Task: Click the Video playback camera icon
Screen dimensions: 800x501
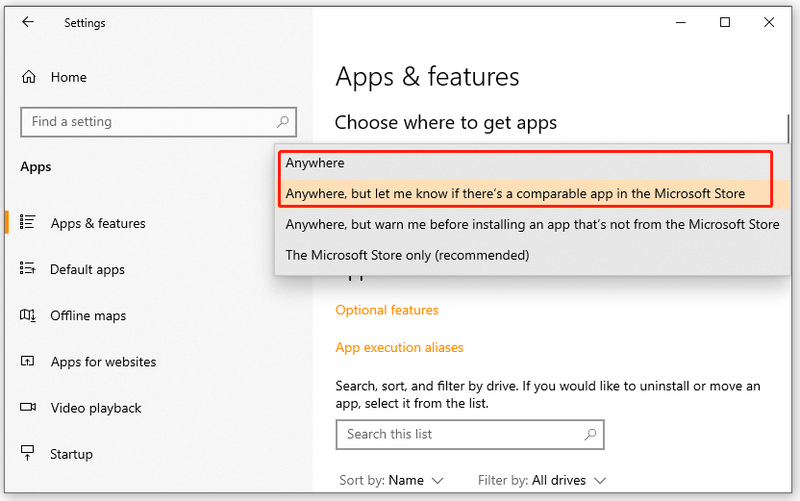Action: pos(28,407)
